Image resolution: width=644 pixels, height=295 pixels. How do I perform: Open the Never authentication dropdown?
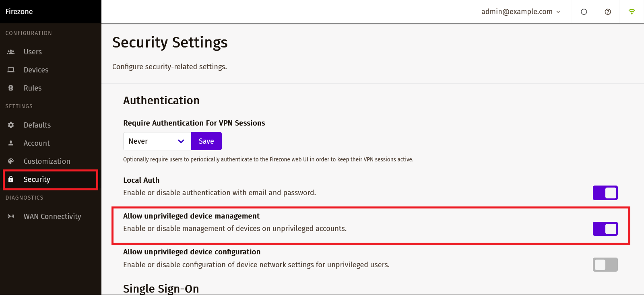pyautogui.click(x=157, y=141)
